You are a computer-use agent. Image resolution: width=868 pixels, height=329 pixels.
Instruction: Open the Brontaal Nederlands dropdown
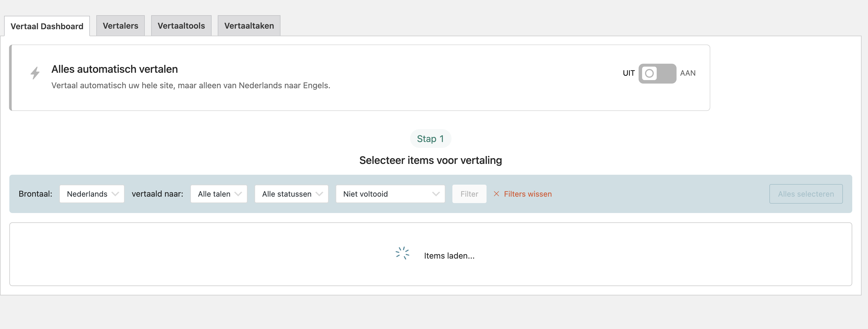click(x=92, y=194)
